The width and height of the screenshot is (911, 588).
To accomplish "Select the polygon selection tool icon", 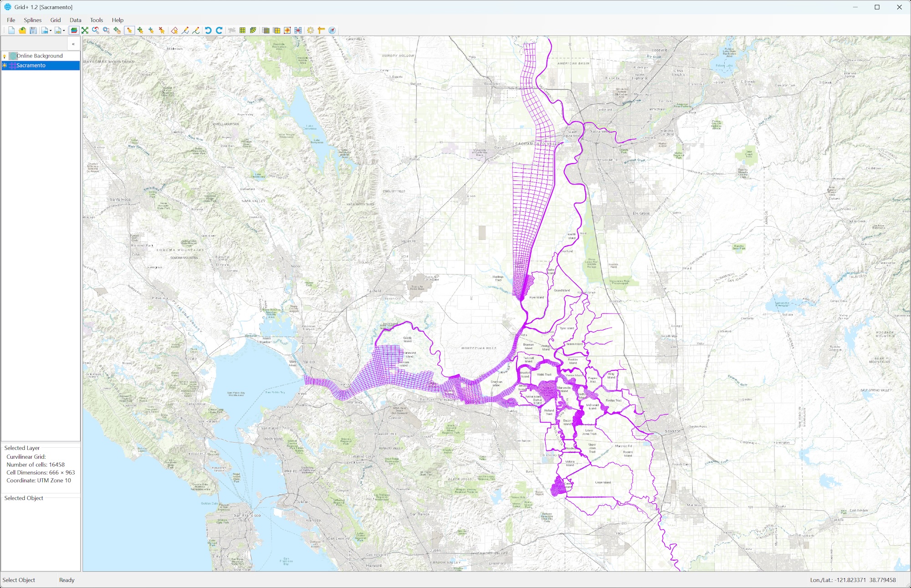I will pyautogui.click(x=174, y=31).
